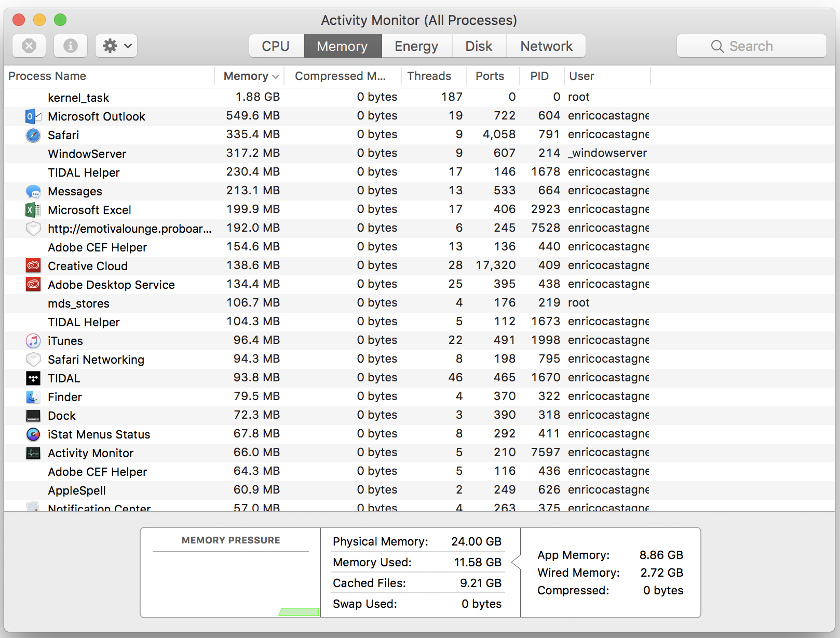Click the iTunes music note icon

[33, 341]
